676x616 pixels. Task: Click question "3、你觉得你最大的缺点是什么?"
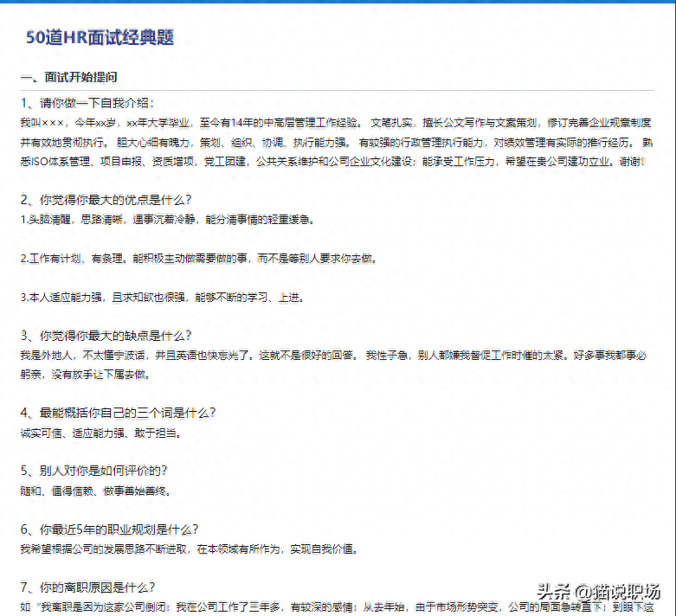pos(106,336)
